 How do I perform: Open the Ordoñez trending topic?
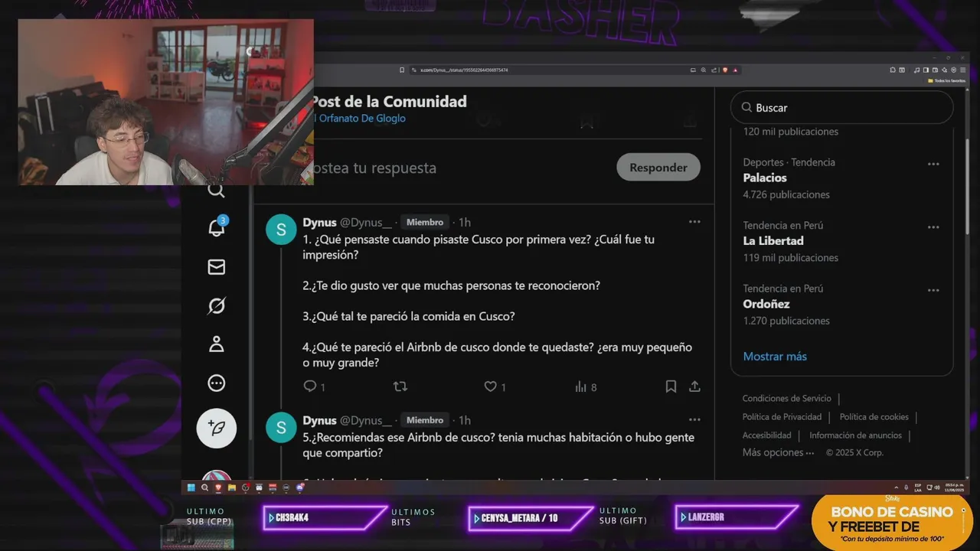pos(766,304)
